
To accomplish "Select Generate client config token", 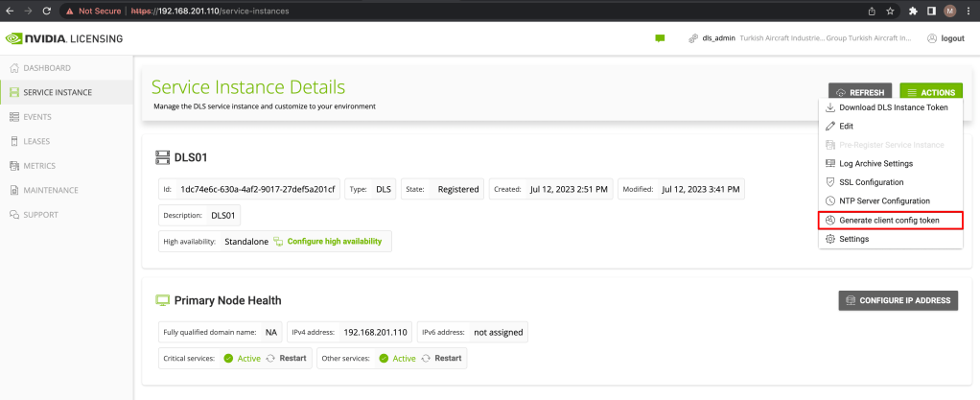I will (889, 220).
